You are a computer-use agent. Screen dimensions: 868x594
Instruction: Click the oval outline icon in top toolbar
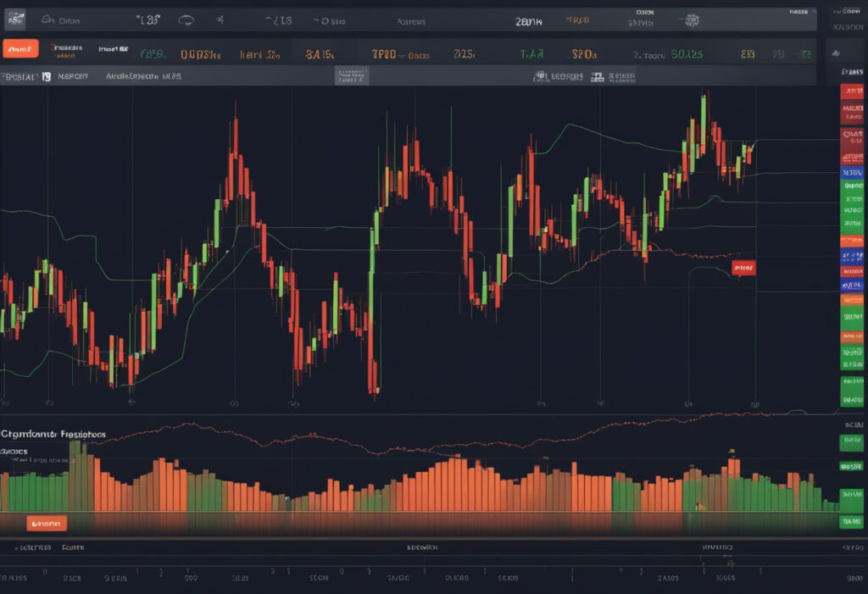pyautogui.click(x=186, y=20)
